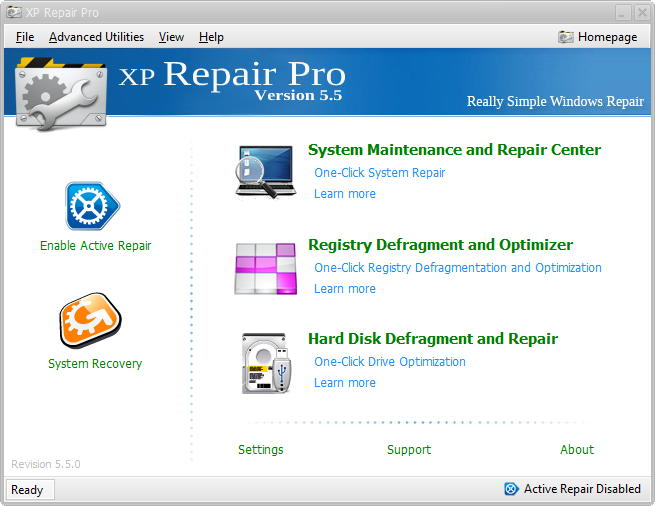Run One-Click Registry Defragmentation and Optimization

point(458,268)
